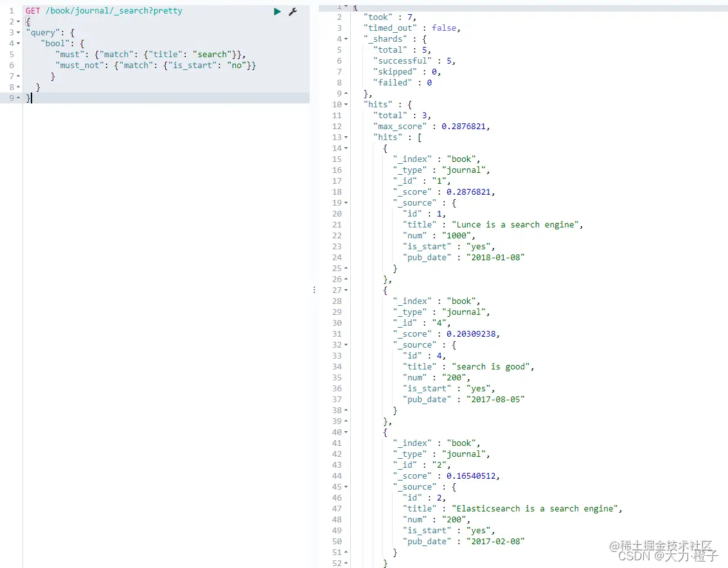Click the "_score" : 0.20309238 line

point(446,334)
